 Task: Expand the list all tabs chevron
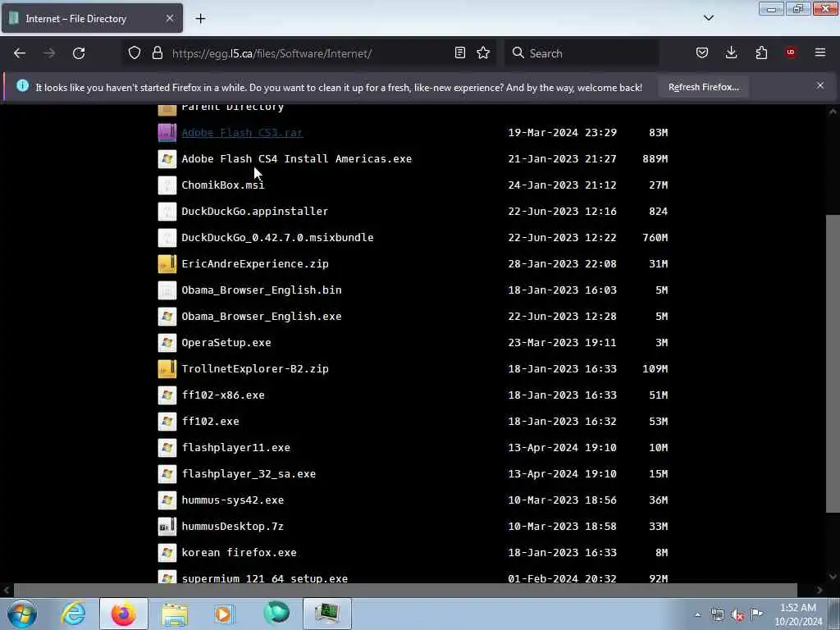coord(709,18)
